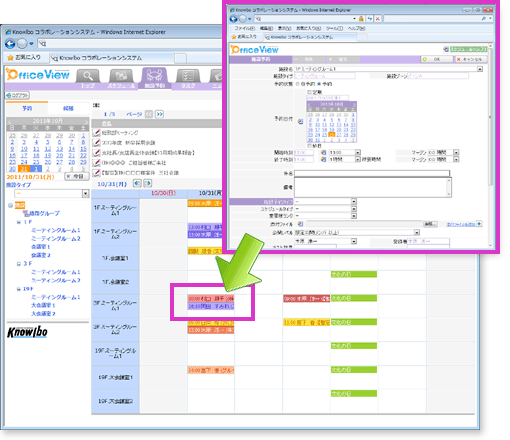The height and width of the screenshot is (440, 510).
Task: Click the attachment icon beside 添付ファイル
Action: (300, 224)
